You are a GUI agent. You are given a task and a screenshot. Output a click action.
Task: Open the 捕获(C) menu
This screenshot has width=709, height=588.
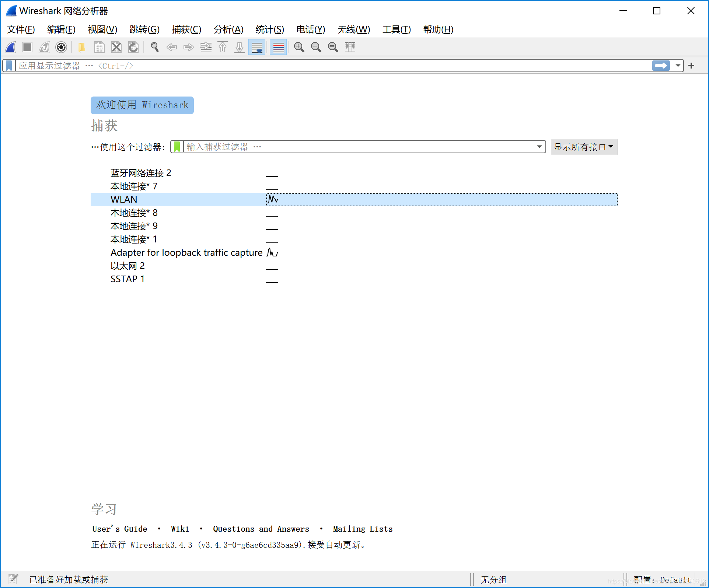point(186,29)
